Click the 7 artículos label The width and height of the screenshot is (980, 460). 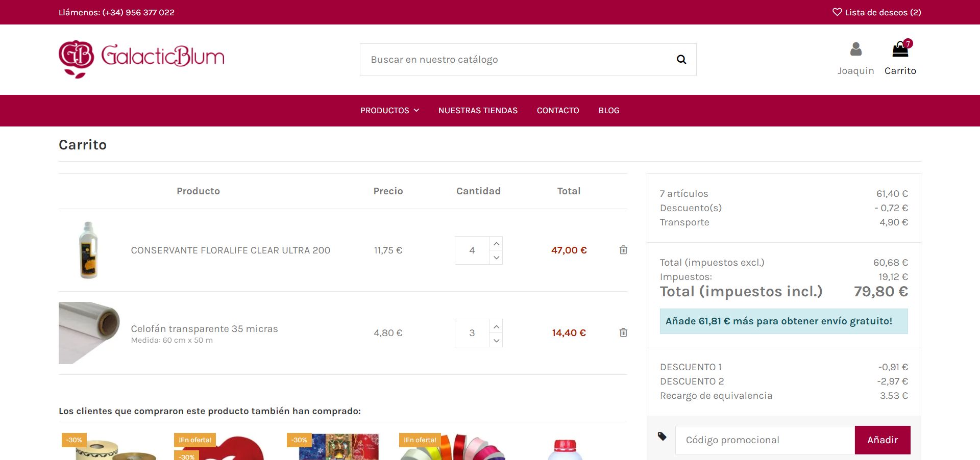(x=684, y=194)
